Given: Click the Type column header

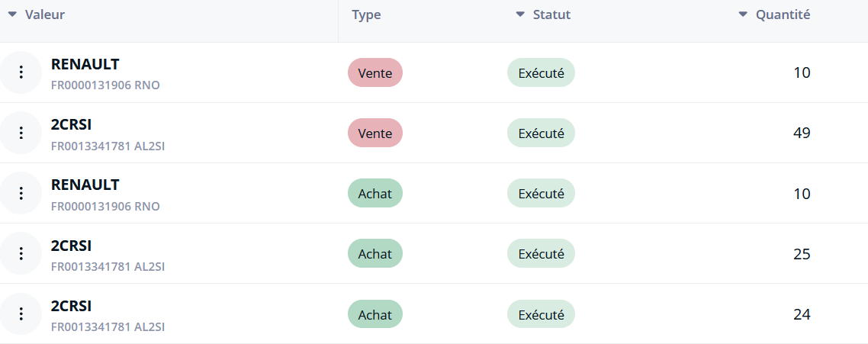Looking at the screenshot, I should (x=366, y=14).
